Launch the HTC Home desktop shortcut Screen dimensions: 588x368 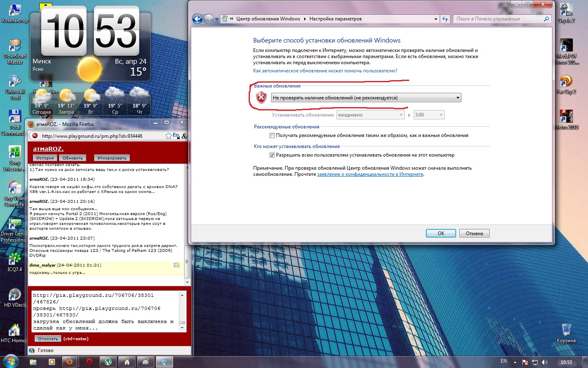[x=13, y=333]
